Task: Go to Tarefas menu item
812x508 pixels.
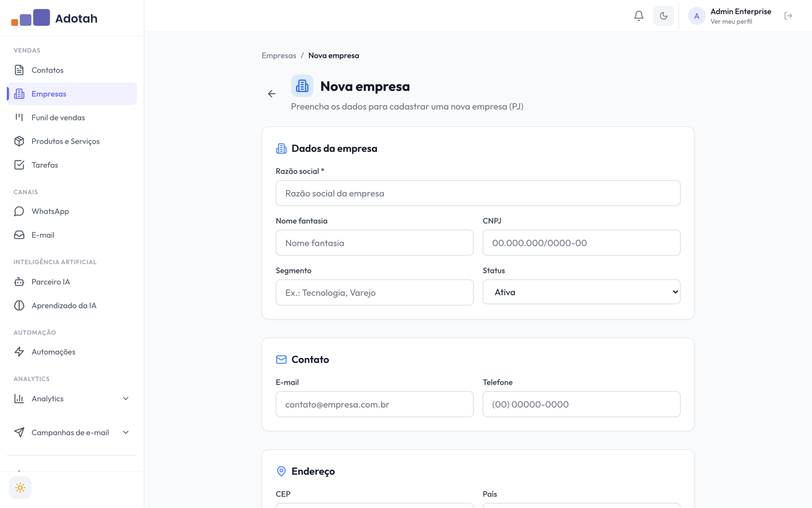Action: click(x=72, y=165)
